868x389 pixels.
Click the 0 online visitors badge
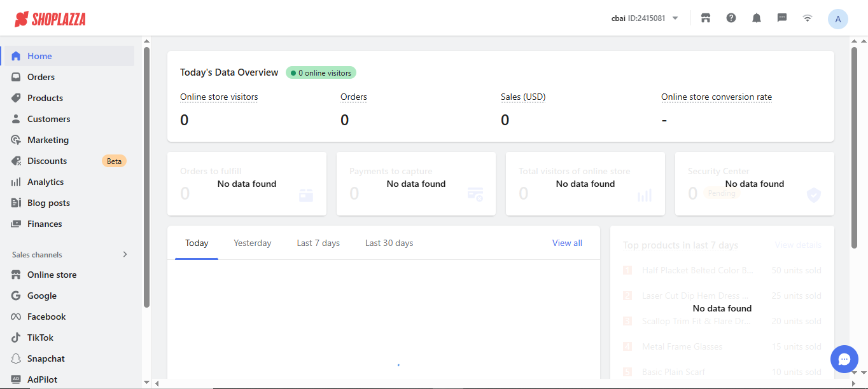click(321, 73)
